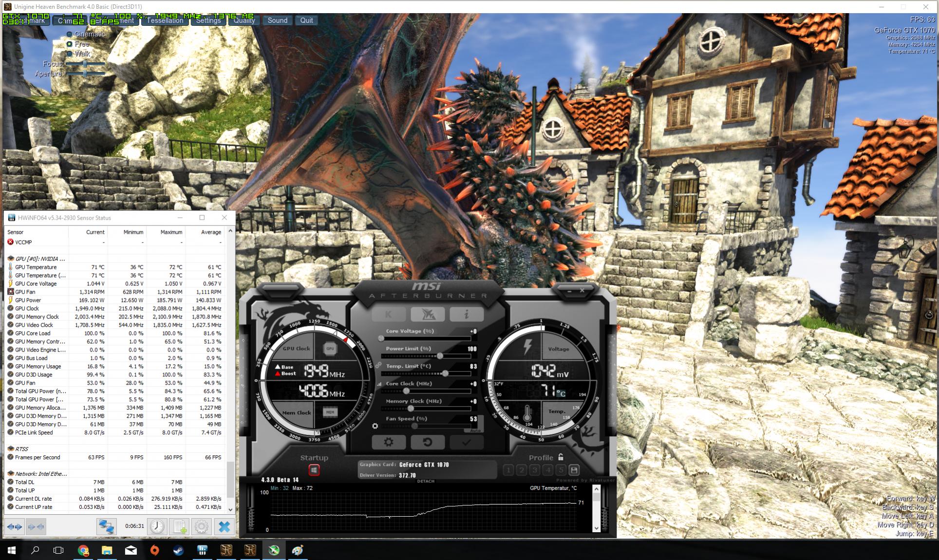Image resolution: width=939 pixels, height=560 pixels.
Task: Toggle the profile lock icon
Action: [561, 457]
